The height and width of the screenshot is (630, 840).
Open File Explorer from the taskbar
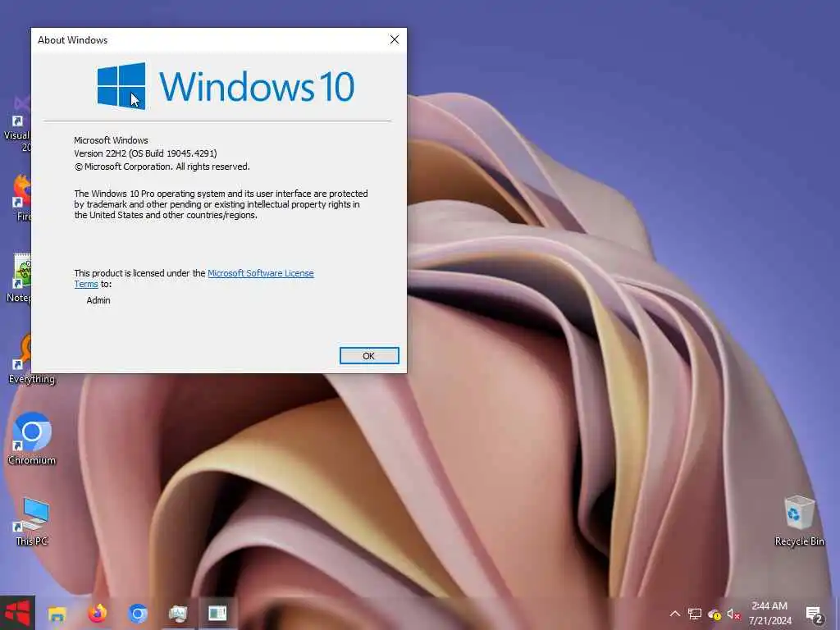(x=57, y=614)
